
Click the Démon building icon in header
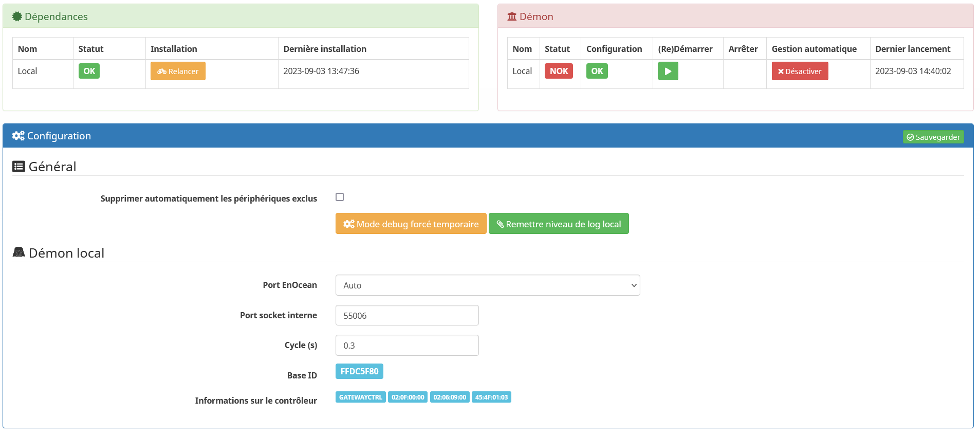pyautogui.click(x=512, y=16)
